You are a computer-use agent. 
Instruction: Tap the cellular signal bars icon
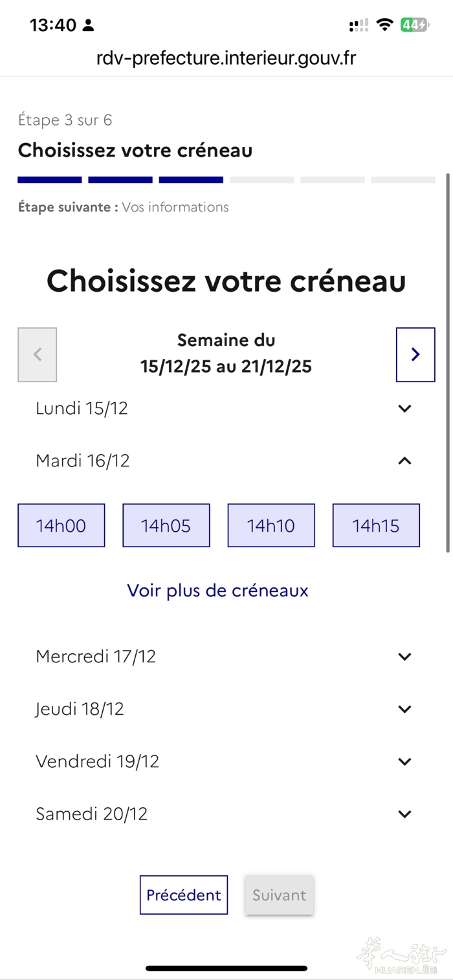click(359, 25)
